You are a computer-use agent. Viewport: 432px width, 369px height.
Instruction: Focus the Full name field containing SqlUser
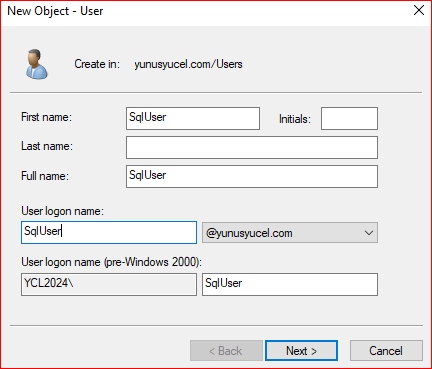252,176
